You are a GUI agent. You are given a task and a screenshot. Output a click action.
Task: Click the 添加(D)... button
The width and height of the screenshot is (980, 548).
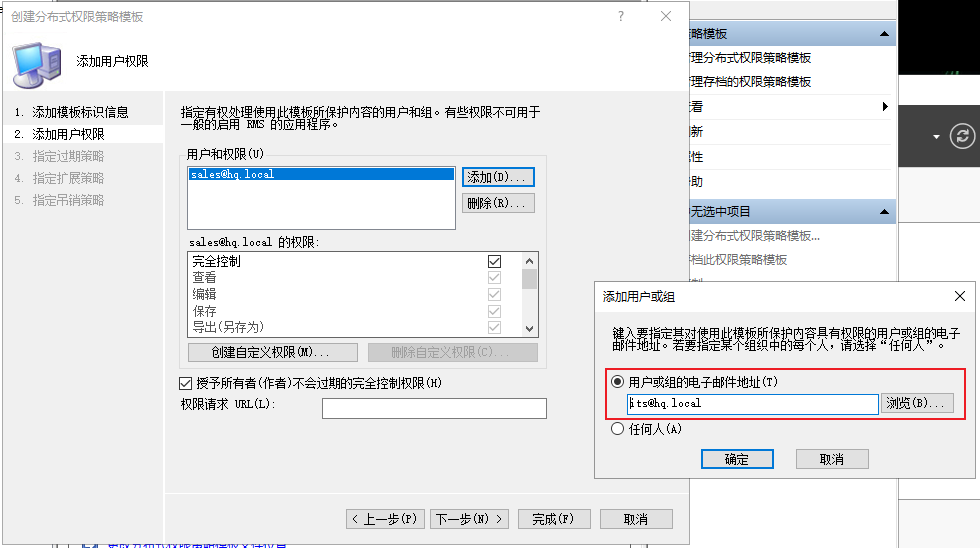[x=498, y=177]
